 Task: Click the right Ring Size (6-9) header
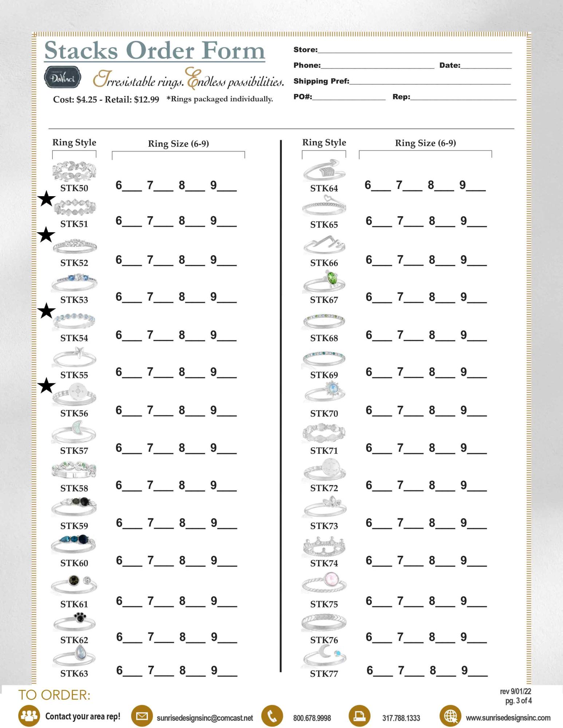tap(425, 143)
